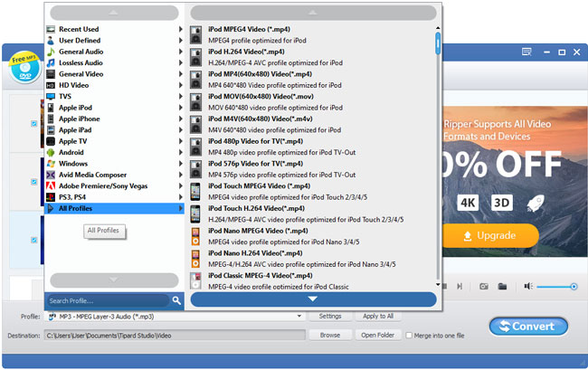Click the orange Upgrade button
The image size is (588, 370).
(x=490, y=236)
